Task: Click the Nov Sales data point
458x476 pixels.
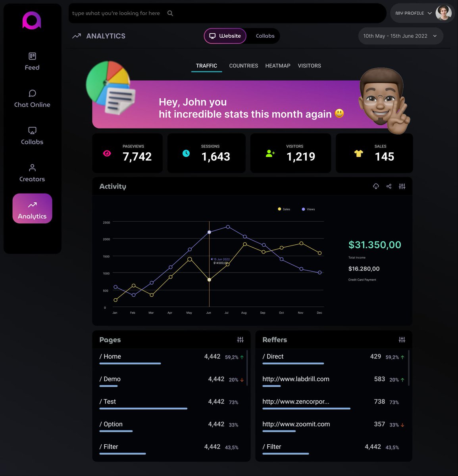Action: [x=301, y=243]
